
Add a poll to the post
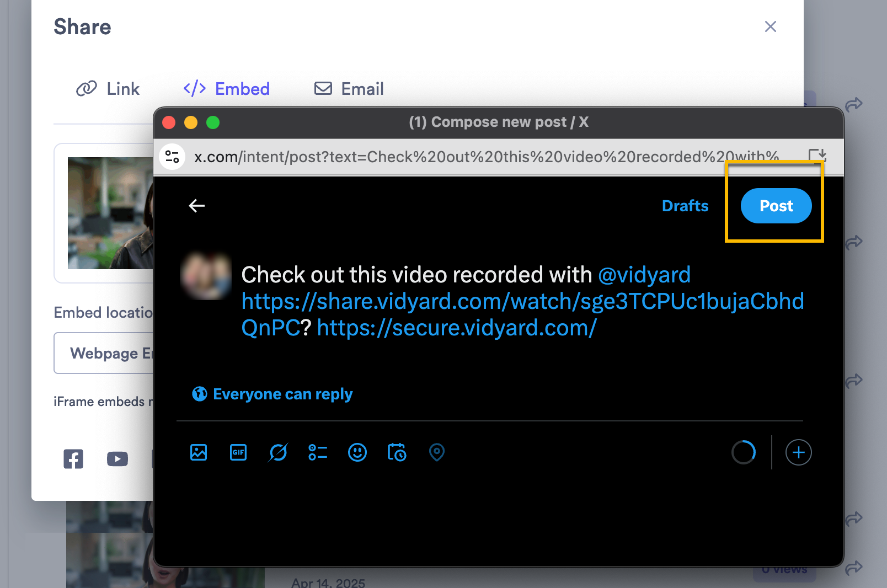[318, 452]
